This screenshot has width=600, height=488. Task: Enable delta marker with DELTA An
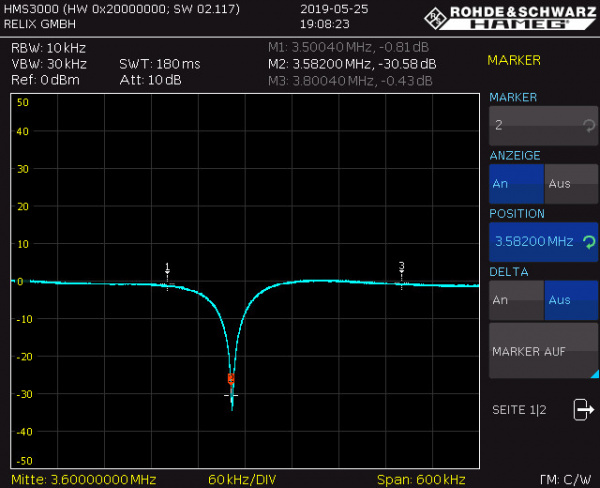(516, 300)
